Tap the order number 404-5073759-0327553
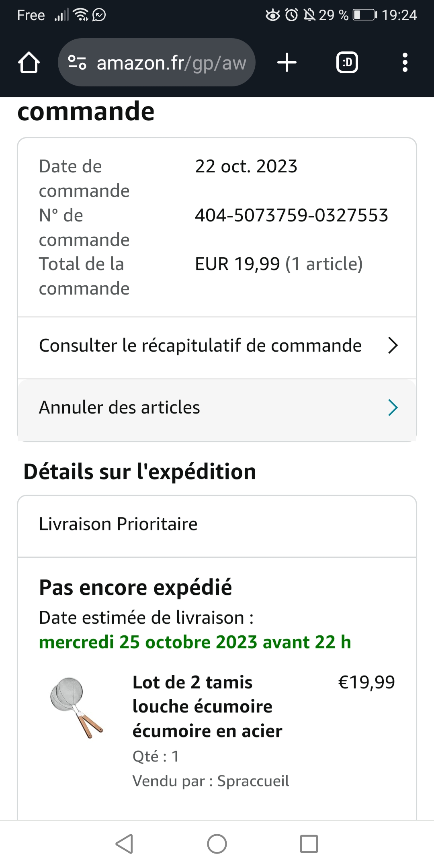The width and height of the screenshot is (434, 868). [x=291, y=215]
